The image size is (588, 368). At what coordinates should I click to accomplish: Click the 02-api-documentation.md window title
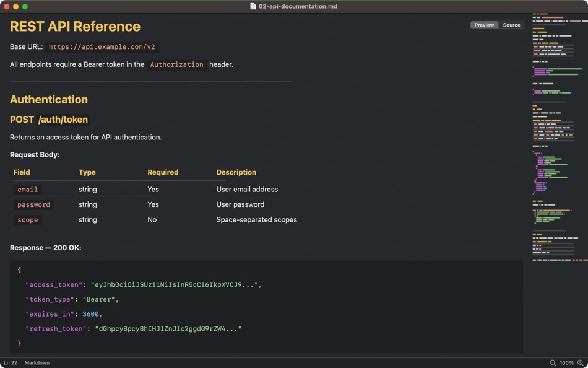pos(298,6)
